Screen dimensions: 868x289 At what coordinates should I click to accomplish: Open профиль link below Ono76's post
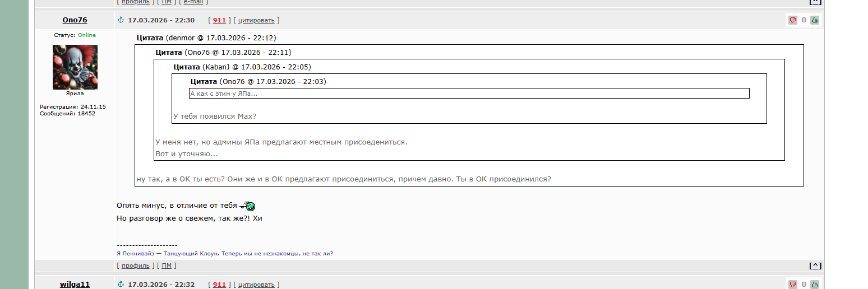pyautogui.click(x=135, y=265)
